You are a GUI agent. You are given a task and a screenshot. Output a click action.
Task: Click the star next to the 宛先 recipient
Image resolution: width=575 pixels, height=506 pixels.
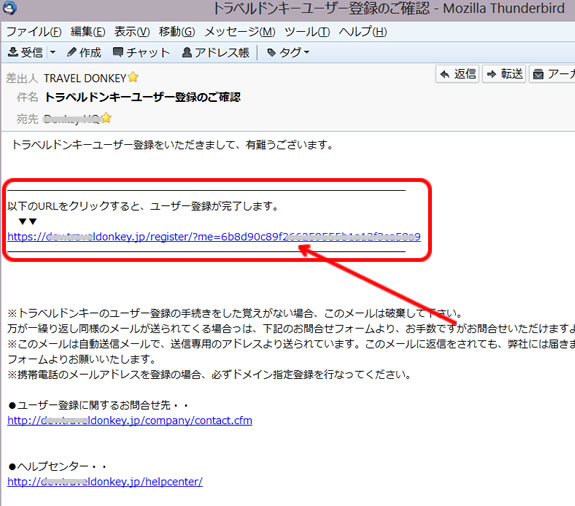pos(106,118)
